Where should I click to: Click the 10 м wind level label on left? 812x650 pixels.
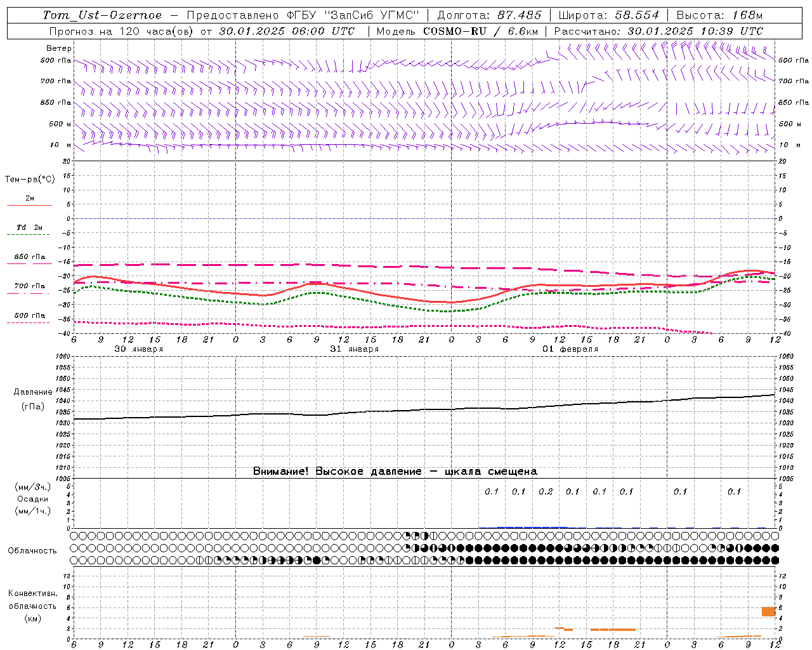click(61, 145)
